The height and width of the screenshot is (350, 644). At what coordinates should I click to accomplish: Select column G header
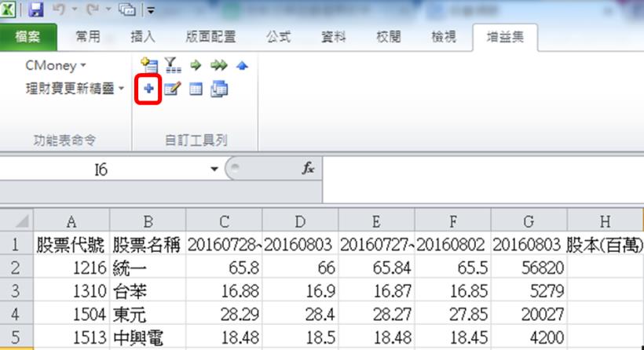tap(529, 221)
